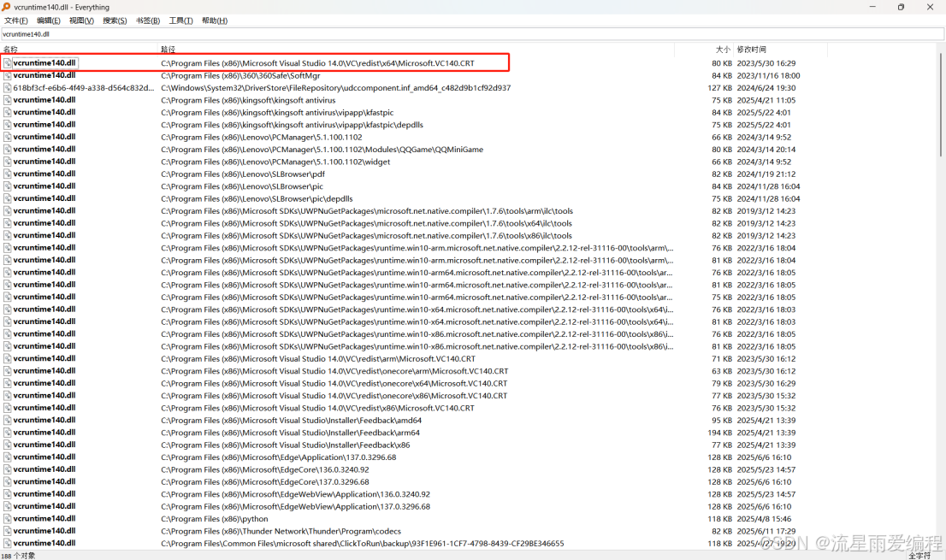946x560 pixels.
Task: Click file icon of redist\onecore\arm row
Action: pos(7,371)
